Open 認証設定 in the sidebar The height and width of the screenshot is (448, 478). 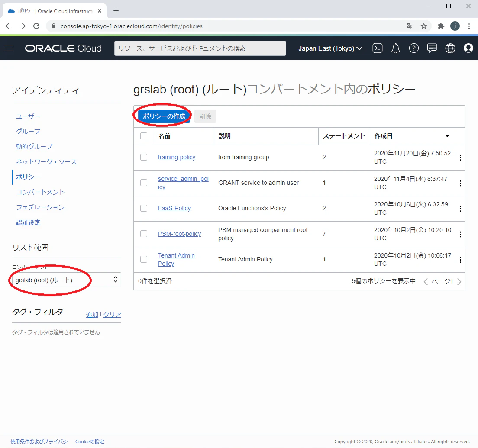(28, 223)
